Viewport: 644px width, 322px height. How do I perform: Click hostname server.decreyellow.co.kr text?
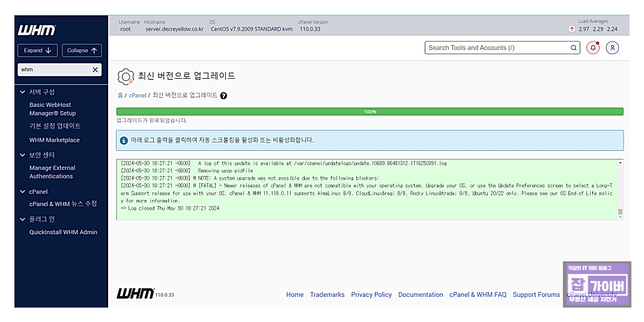(x=174, y=29)
